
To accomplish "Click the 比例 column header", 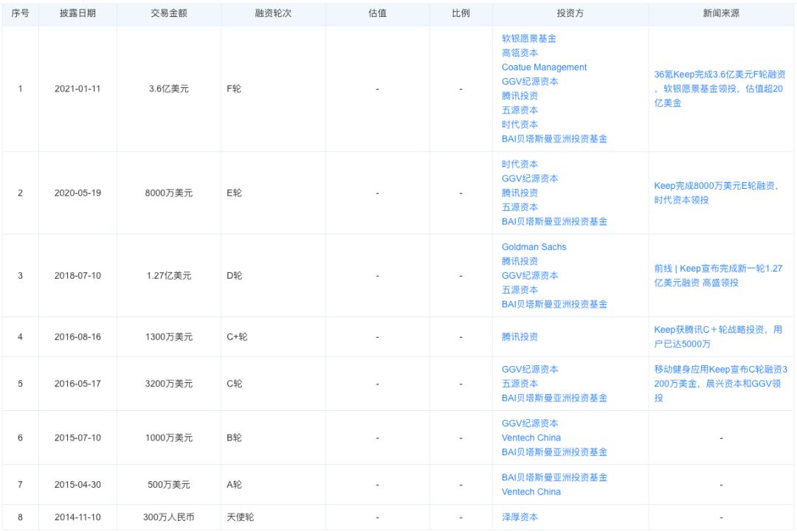I will click(x=460, y=13).
